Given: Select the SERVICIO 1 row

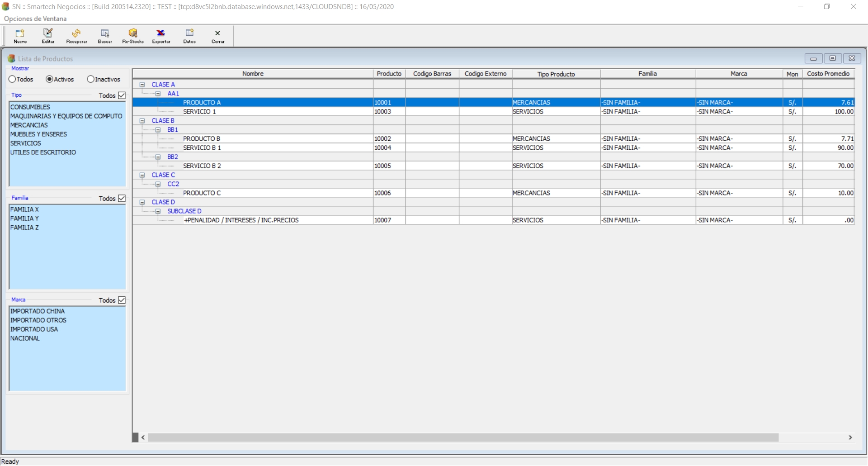Looking at the screenshot, I should (x=493, y=112).
